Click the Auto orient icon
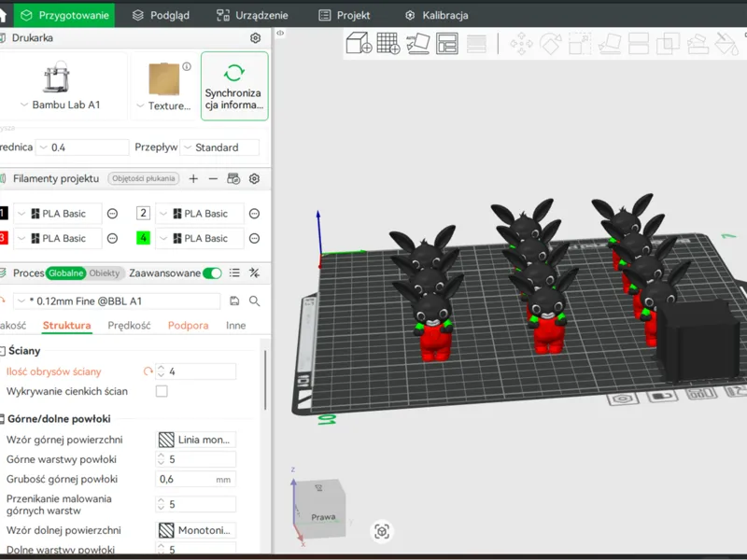This screenshot has width=747, height=560. pos(417,43)
